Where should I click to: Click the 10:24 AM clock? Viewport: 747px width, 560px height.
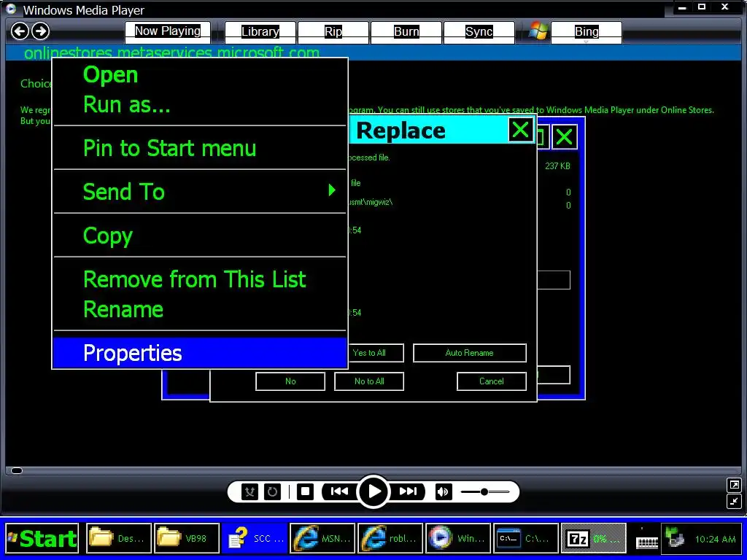(x=715, y=539)
